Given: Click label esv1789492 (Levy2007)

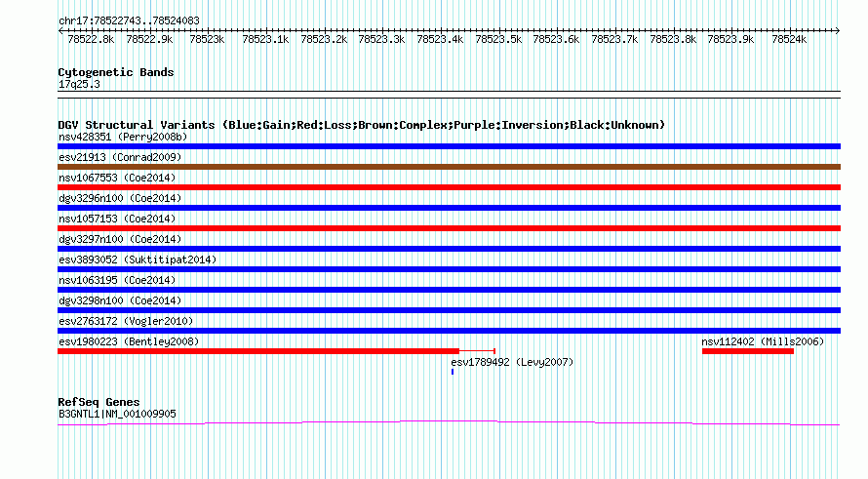Looking at the screenshot, I should point(512,362).
